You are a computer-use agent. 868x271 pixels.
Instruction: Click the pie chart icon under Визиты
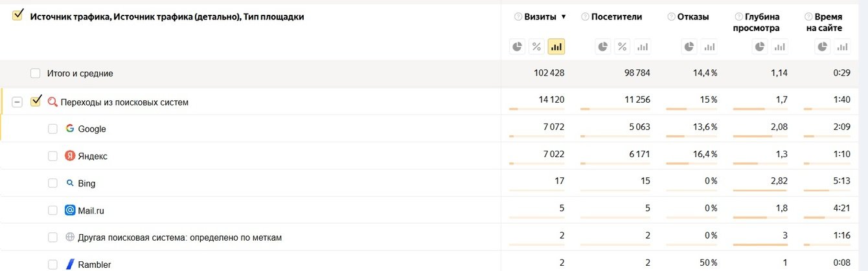click(x=517, y=47)
